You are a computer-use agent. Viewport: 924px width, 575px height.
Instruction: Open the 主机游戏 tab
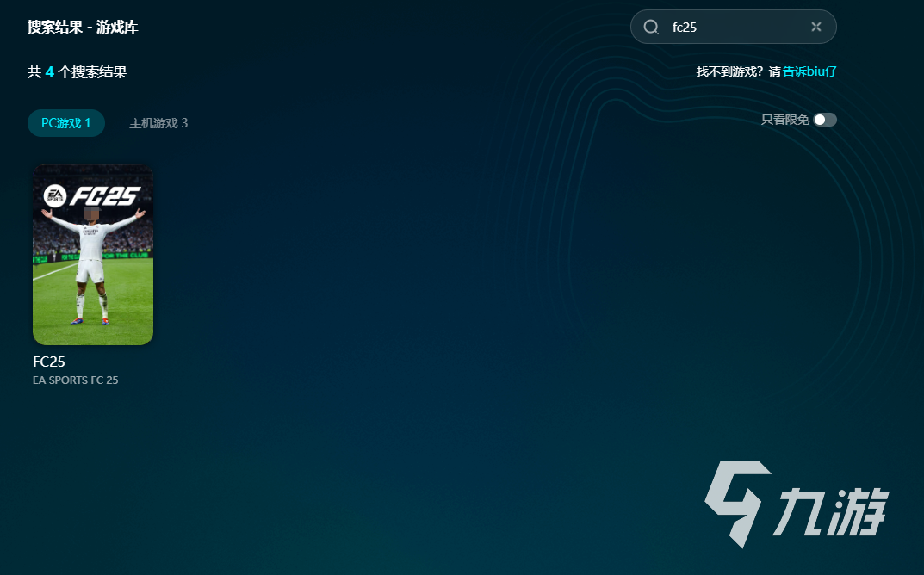[158, 123]
